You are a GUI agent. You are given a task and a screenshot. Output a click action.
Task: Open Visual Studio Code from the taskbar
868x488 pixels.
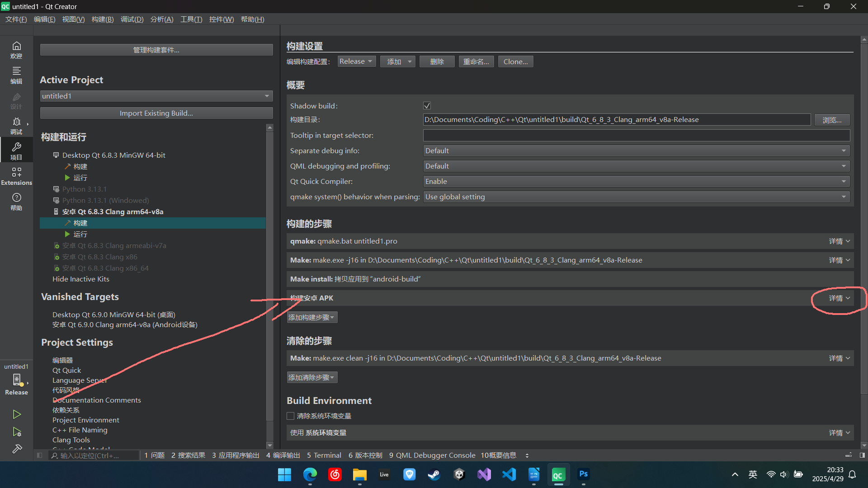click(509, 474)
